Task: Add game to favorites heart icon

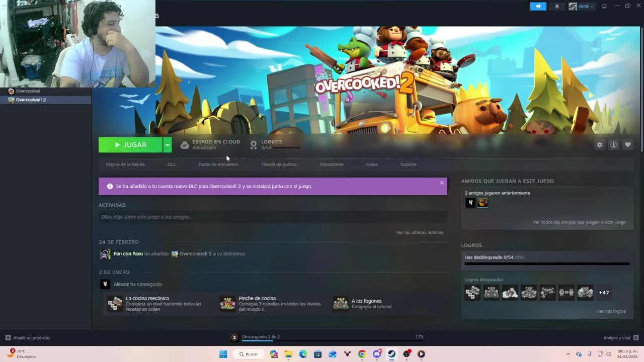Action: click(627, 145)
